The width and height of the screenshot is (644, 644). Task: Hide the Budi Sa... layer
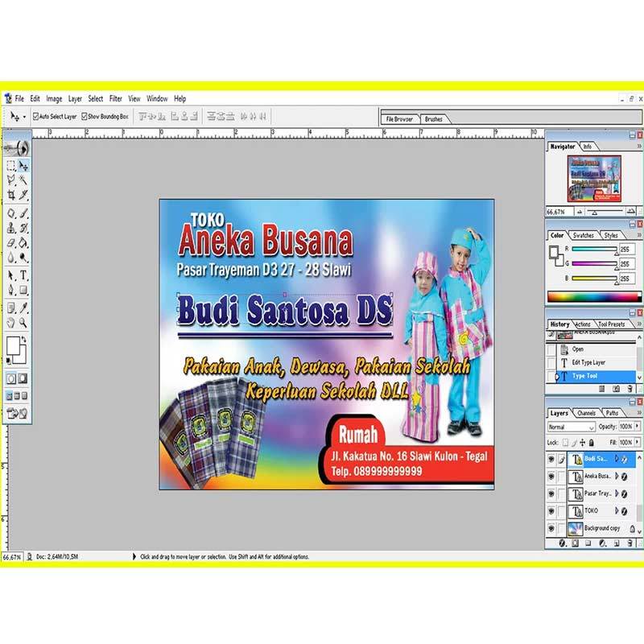(551, 459)
